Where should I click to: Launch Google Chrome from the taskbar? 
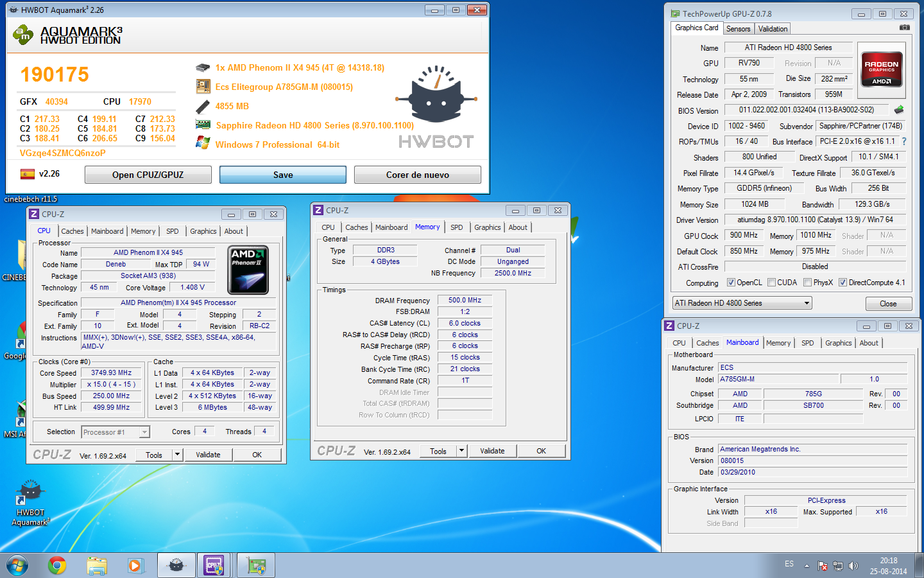57,566
